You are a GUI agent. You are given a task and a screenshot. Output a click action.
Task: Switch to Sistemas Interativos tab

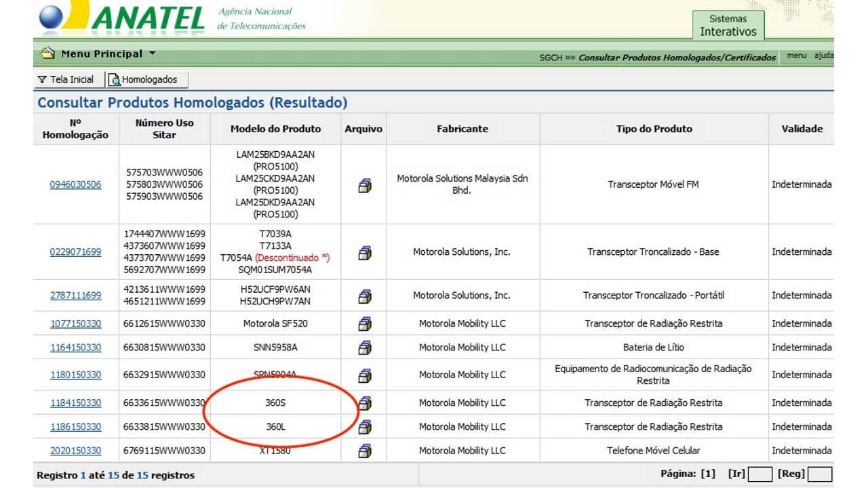click(728, 25)
